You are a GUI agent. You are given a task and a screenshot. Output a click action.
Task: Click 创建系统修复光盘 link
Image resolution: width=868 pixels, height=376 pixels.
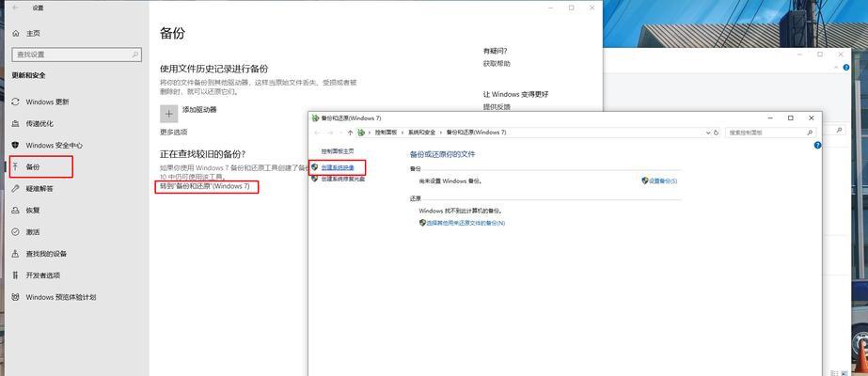tap(342, 180)
